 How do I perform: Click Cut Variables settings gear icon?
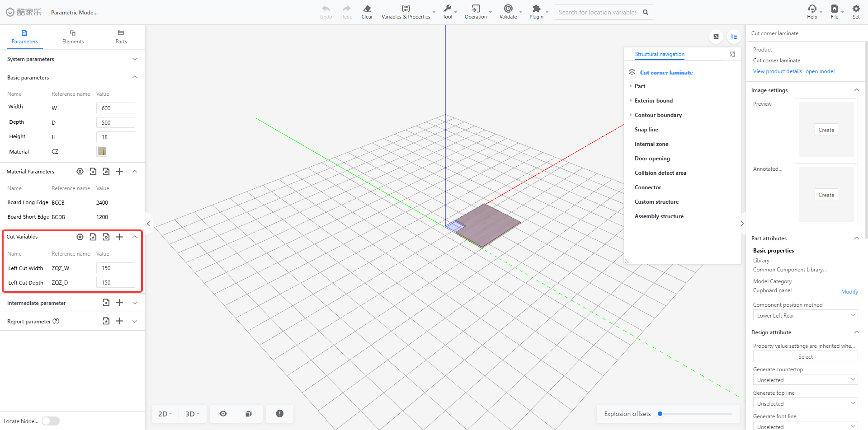[x=80, y=237]
